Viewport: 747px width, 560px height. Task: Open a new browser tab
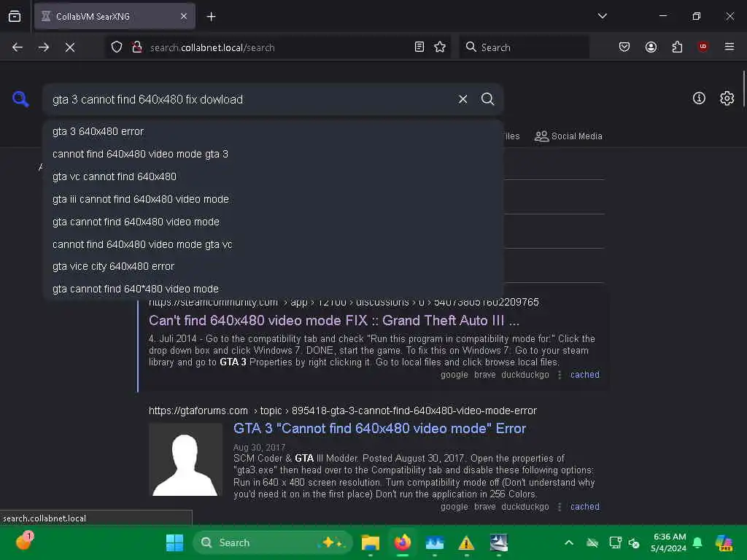[x=211, y=17]
